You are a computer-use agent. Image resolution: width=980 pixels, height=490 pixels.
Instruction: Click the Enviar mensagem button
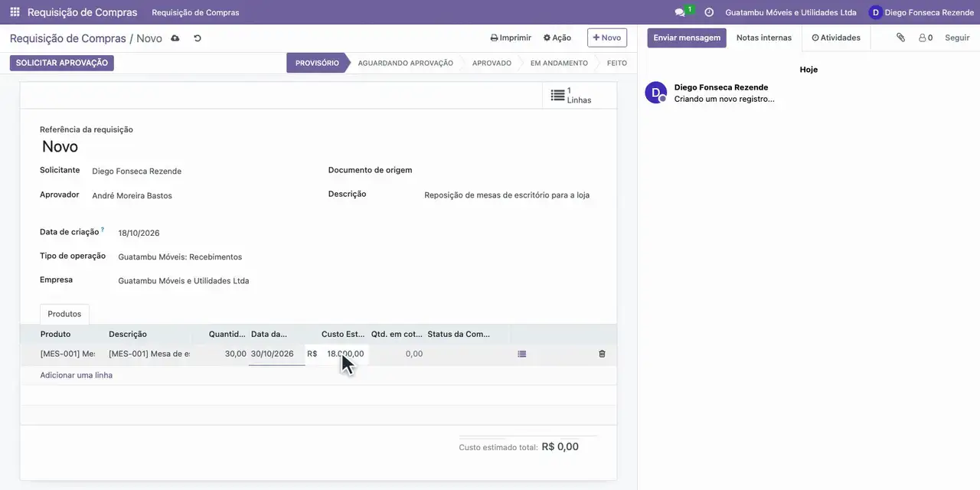687,38
